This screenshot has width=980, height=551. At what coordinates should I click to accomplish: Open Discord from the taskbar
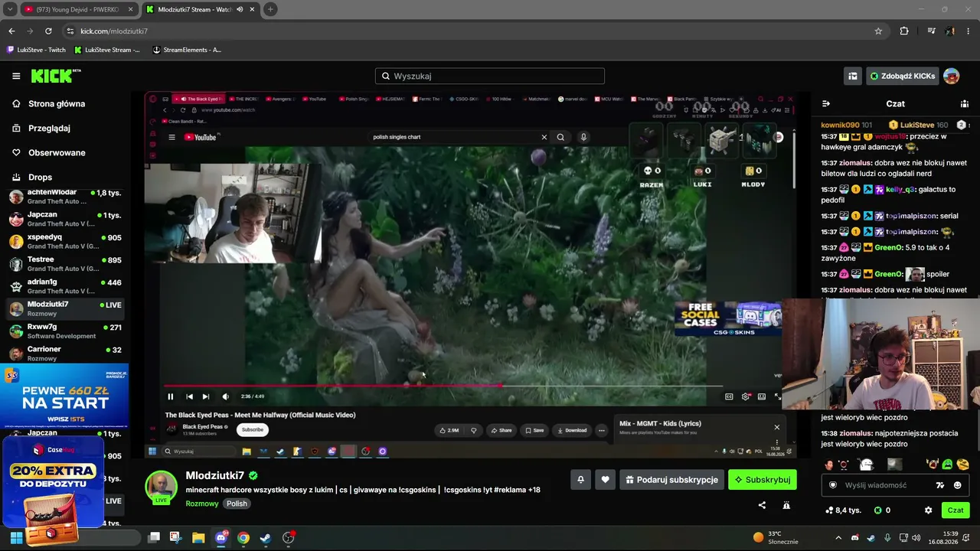coord(221,537)
